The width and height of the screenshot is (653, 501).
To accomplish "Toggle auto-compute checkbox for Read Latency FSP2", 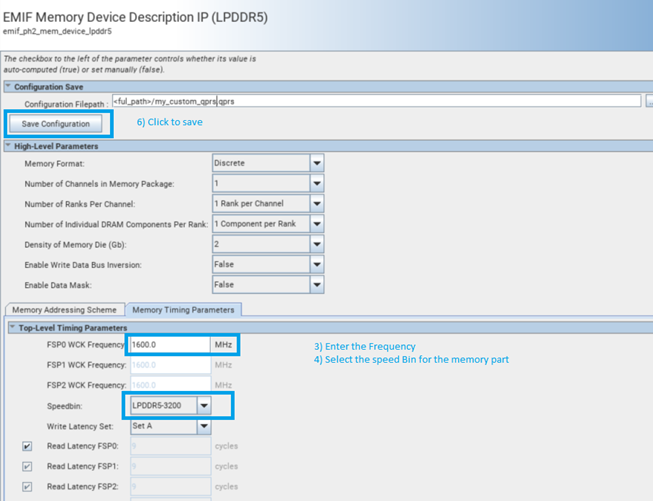I will [x=27, y=486].
